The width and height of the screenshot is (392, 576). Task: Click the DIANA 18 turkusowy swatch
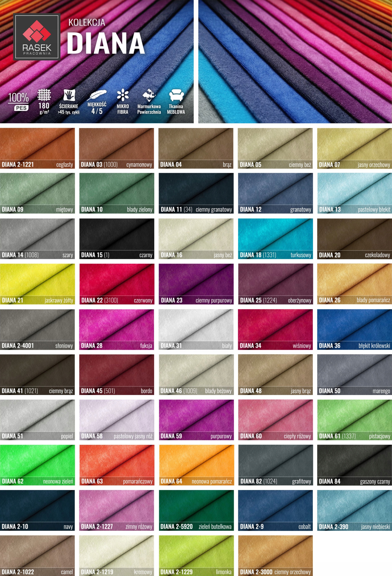276,239
